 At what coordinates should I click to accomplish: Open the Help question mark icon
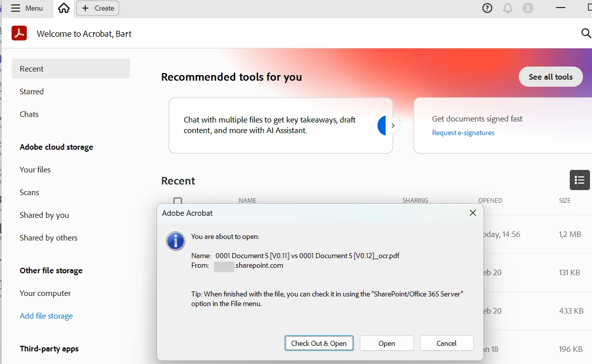[x=488, y=8]
